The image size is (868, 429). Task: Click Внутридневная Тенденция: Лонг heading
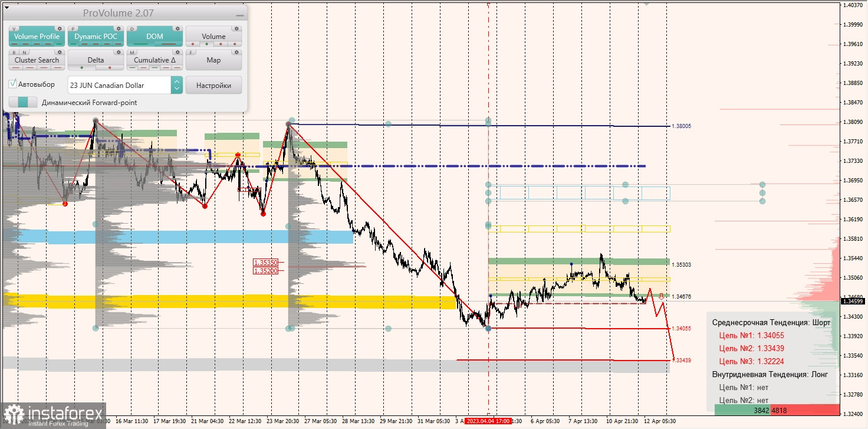tap(770, 374)
